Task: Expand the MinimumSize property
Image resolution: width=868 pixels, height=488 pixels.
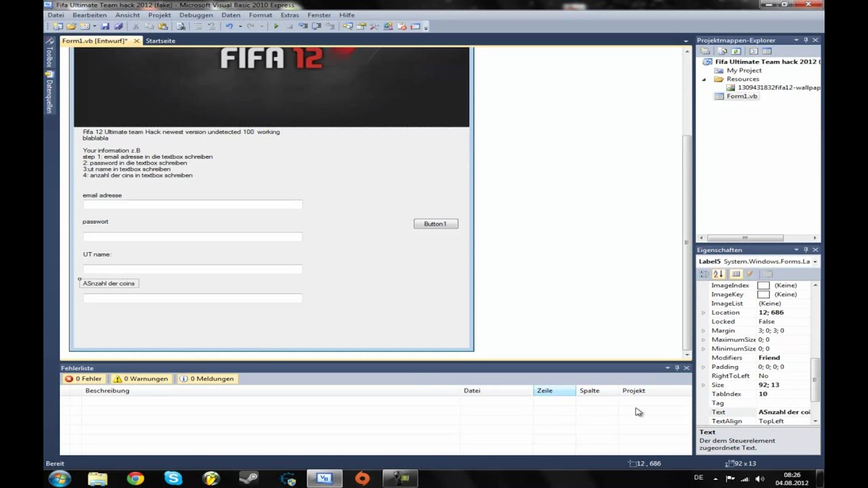Action: 703,348
